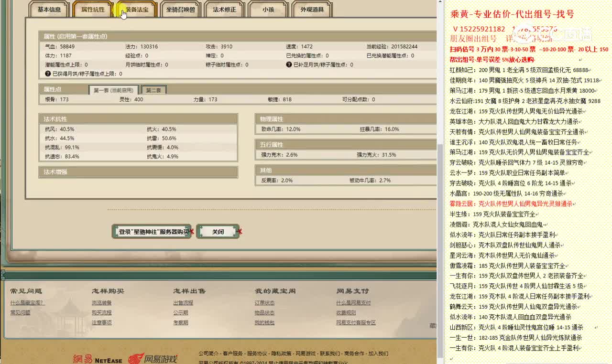Click the 傲雪凌霜 185克火队 listing line
612x364 pixels.
click(507, 266)
